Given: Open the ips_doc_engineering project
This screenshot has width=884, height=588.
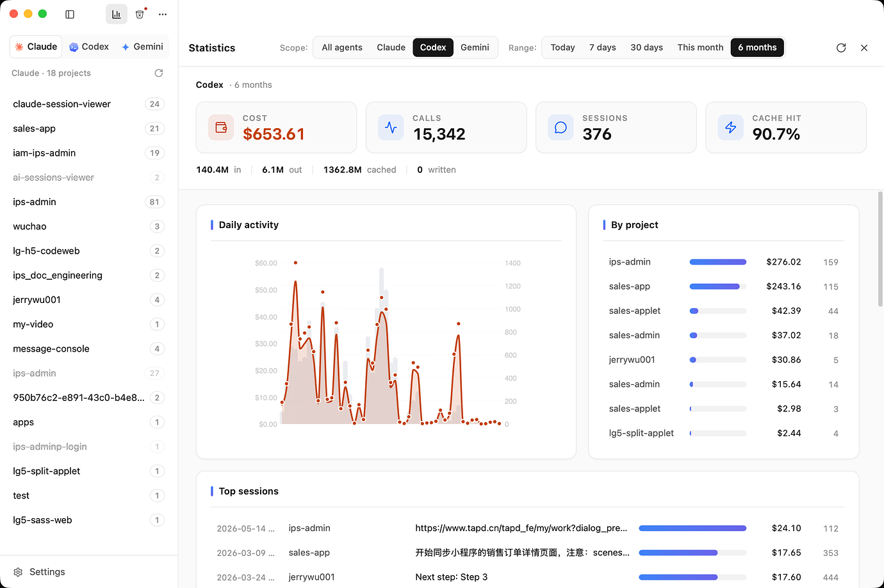Looking at the screenshot, I should [x=88, y=275].
